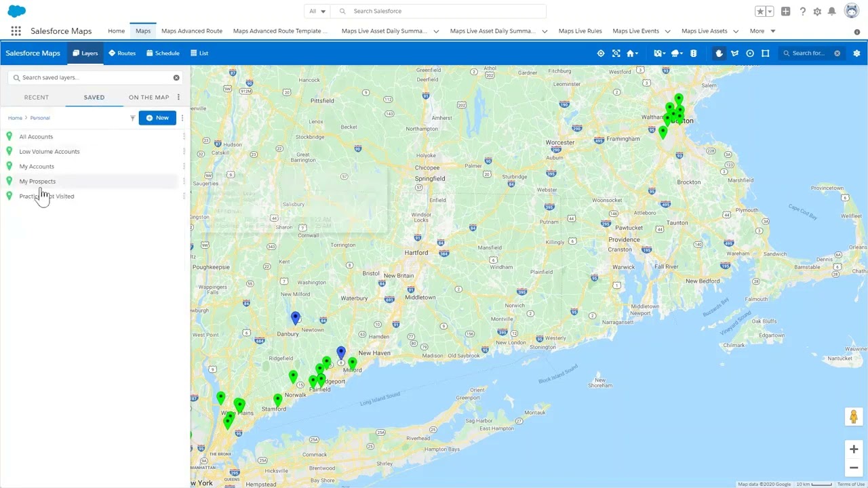Open Street View pegman
Viewport: 868px width, 488px height.
click(854, 416)
